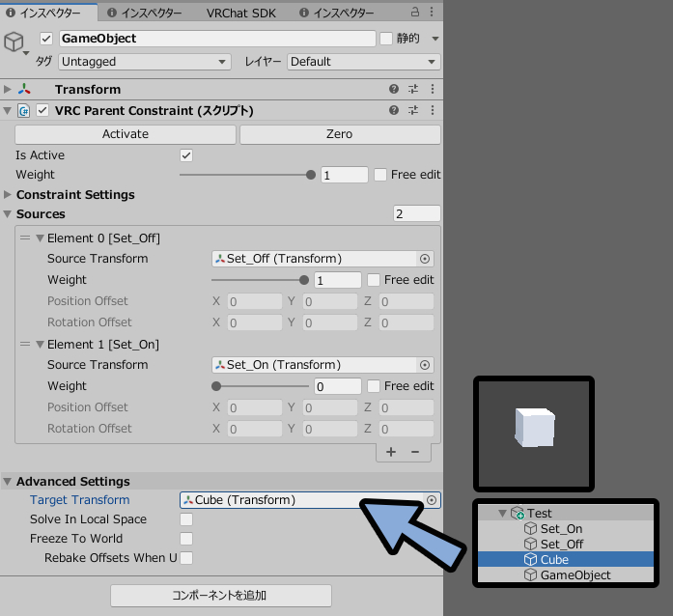Expand the Transform component
The image size is (673, 616).
pyautogui.click(x=7, y=89)
